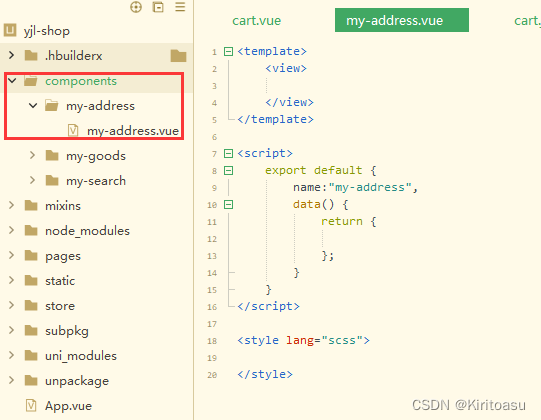Click the .hbuilderx folder icon
The height and width of the screenshot is (420, 541).
(31, 55)
